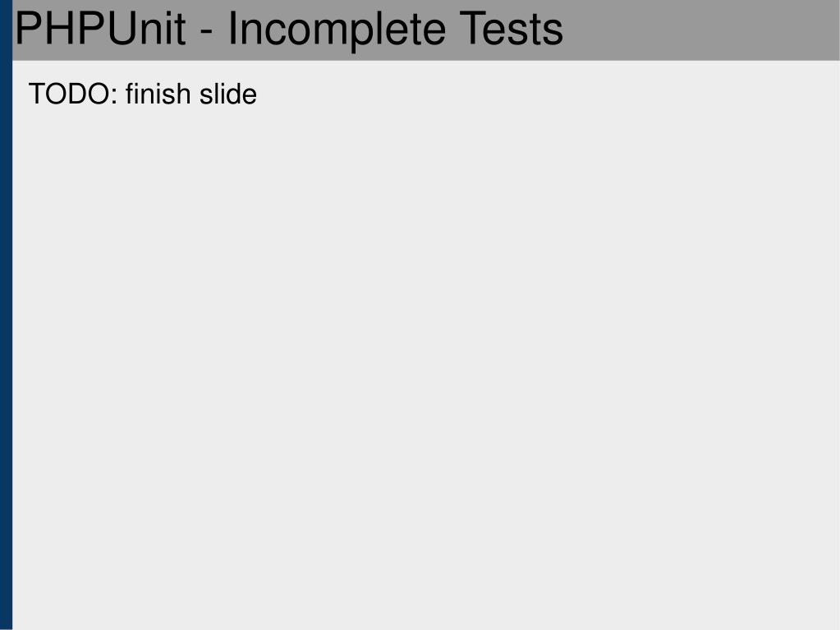
Task: Click the blue strip beside the title bar
Action: [x=6, y=30]
